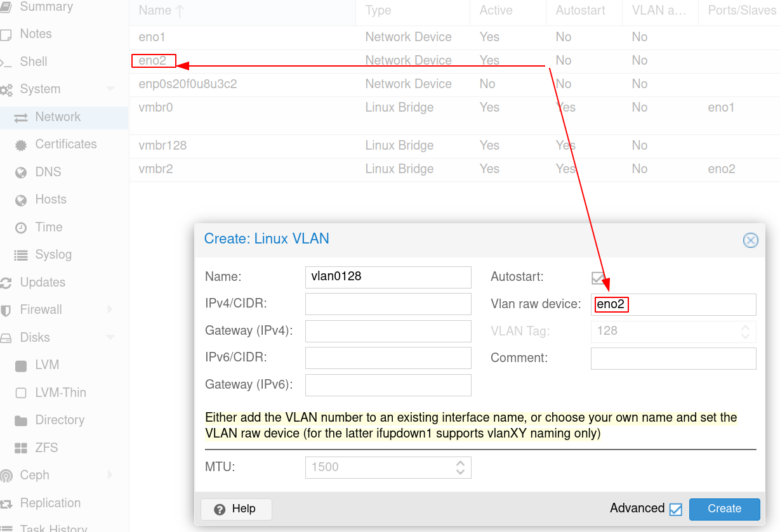
Task: Click the Syslog list icon
Action: pos(21,255)
